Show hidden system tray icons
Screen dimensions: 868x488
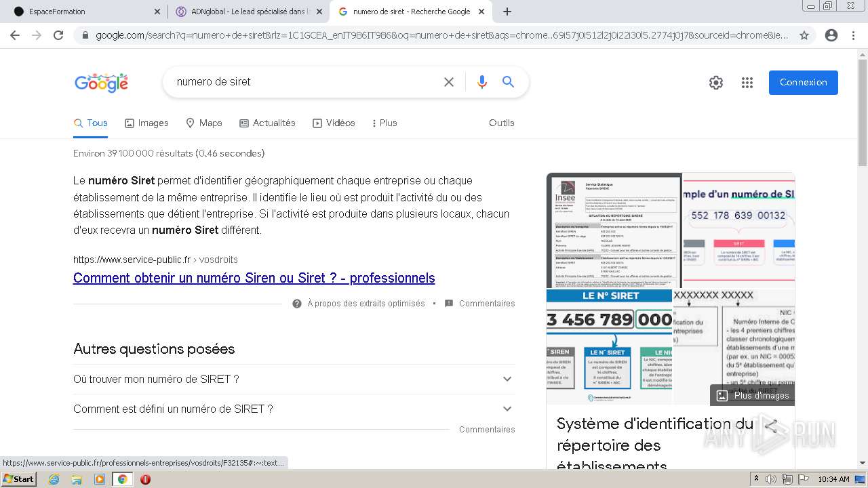(x=756, y=479)
